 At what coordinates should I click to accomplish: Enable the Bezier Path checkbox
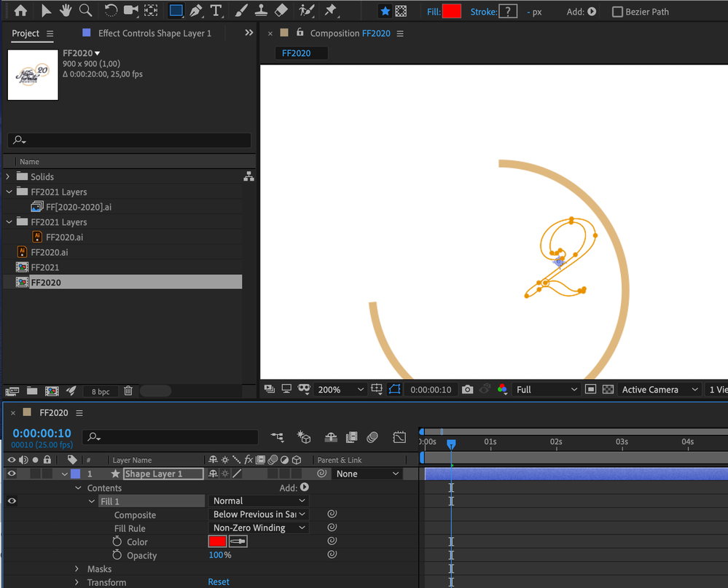click(x=617, y=12)
